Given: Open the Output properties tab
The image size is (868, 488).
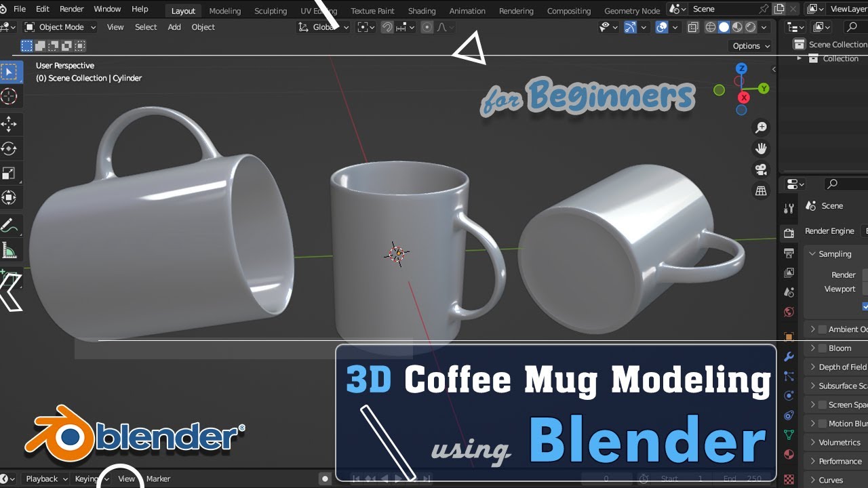Looking at the screenshot, I should pyautogui.click(x=789, y=253).
